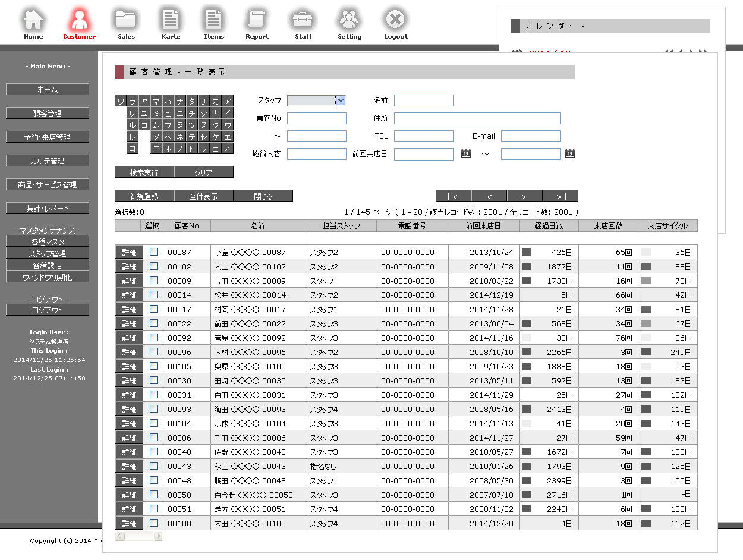Filter by kana ハ

[168, 101]
